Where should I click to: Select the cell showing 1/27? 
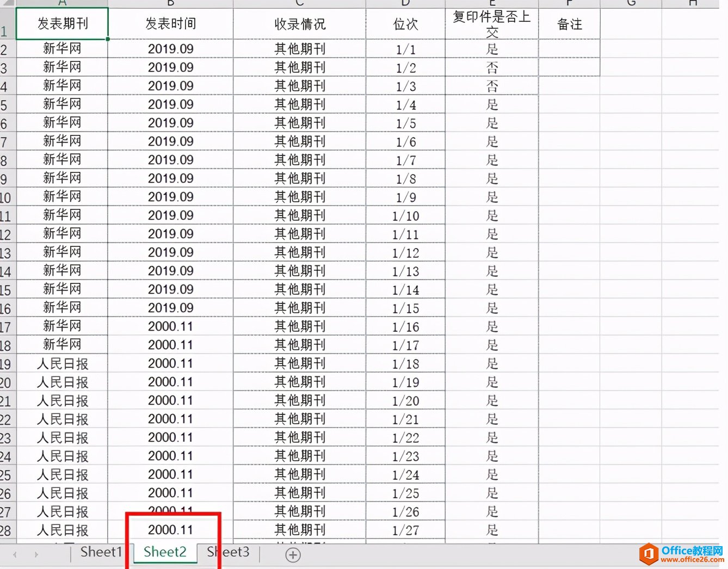click(405, 530)
